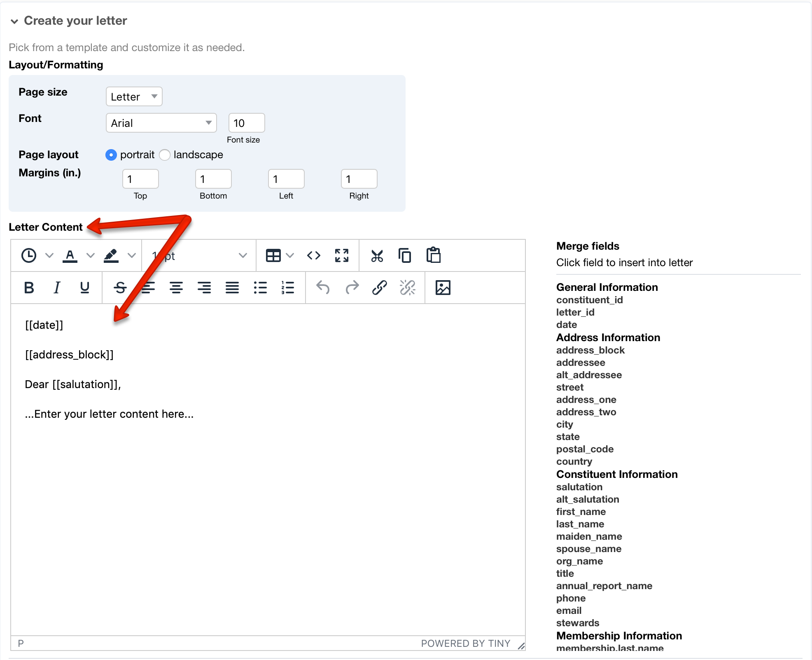
Task: Open the Page size dropdown
Action: (134, 96)
